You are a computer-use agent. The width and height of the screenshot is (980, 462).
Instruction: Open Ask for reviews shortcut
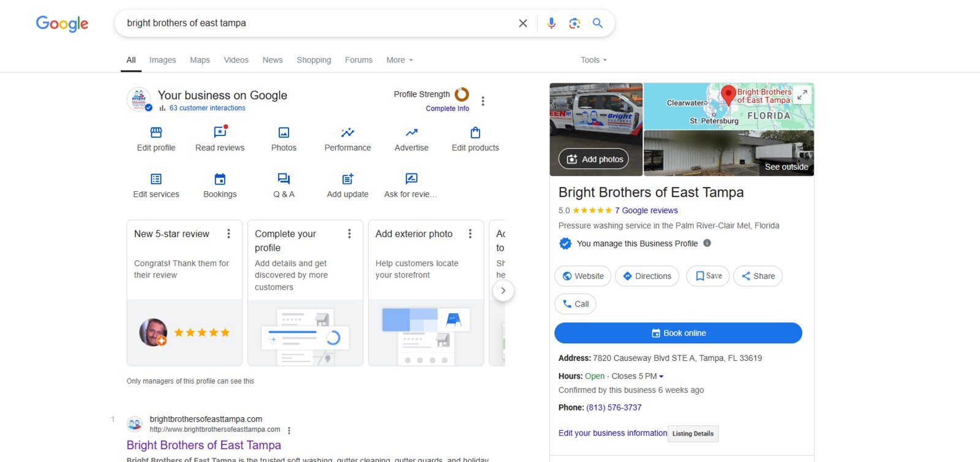coord(411,186)
